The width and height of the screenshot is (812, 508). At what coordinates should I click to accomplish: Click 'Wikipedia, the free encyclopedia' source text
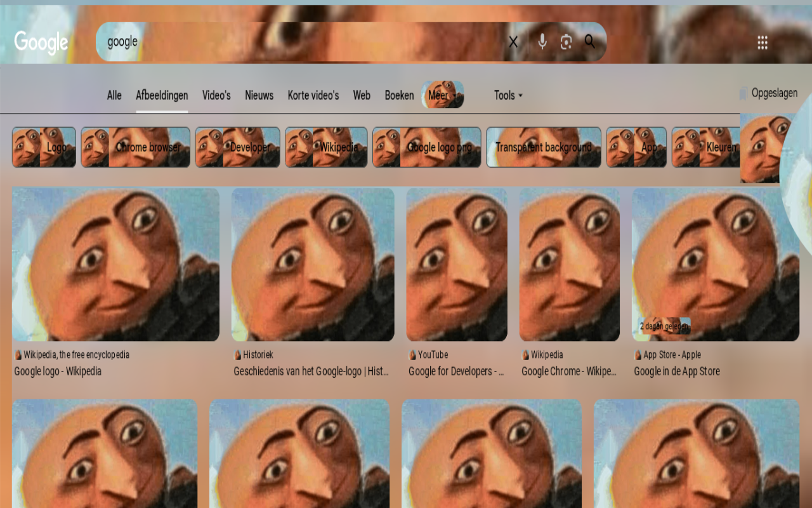click(x=76, y=355)
